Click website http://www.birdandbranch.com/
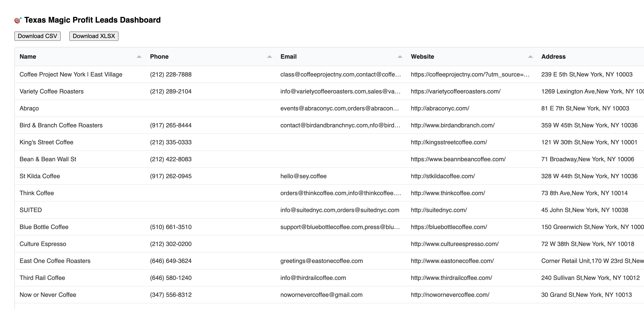 click(x=452, y=125)
